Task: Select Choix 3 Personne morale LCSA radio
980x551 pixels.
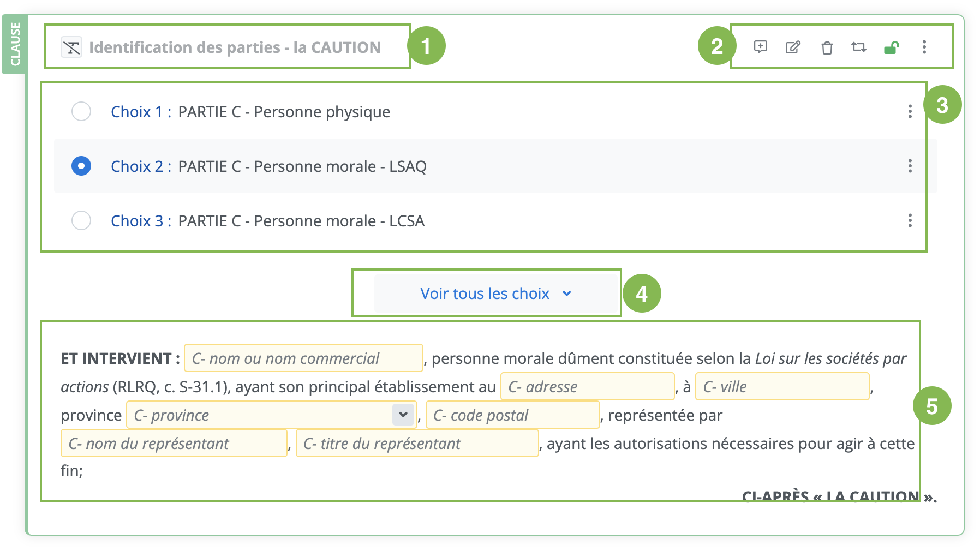Action: pyautogui.click(x=81, y=220)
